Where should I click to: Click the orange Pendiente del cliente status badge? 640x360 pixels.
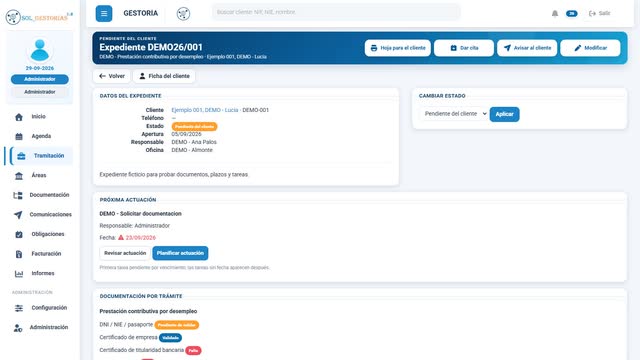coord(194,127)
